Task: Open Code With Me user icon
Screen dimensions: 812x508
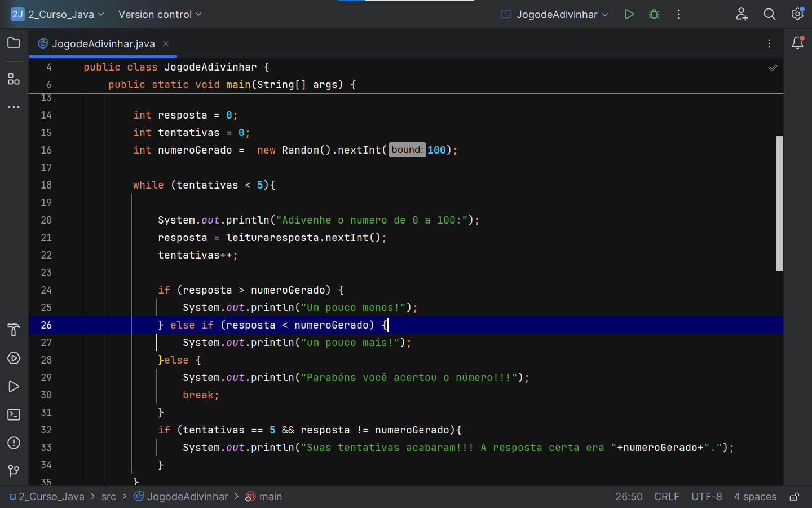Action: click(x=742, y=14)
